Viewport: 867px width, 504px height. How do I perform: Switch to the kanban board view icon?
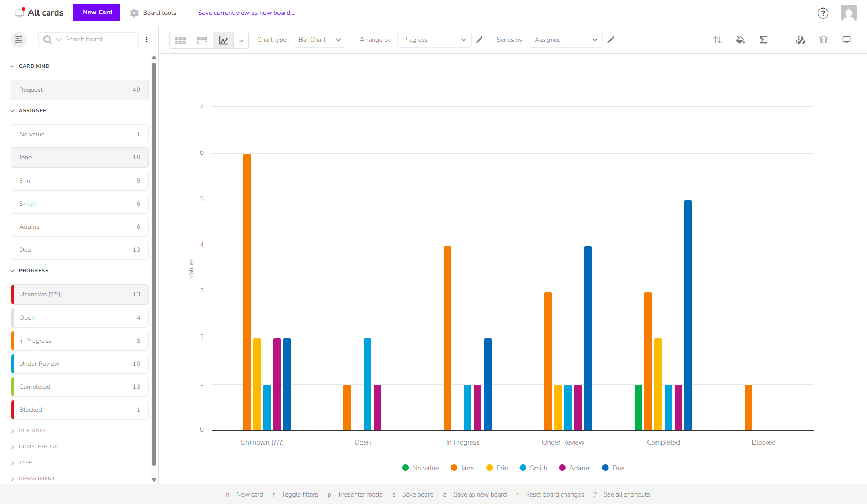[x=202, y=40]
